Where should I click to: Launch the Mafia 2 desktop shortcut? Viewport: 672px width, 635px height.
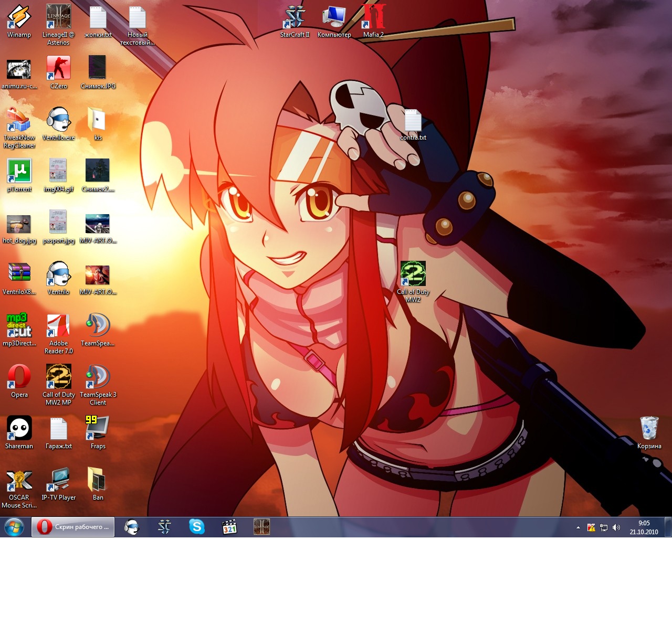373,18
